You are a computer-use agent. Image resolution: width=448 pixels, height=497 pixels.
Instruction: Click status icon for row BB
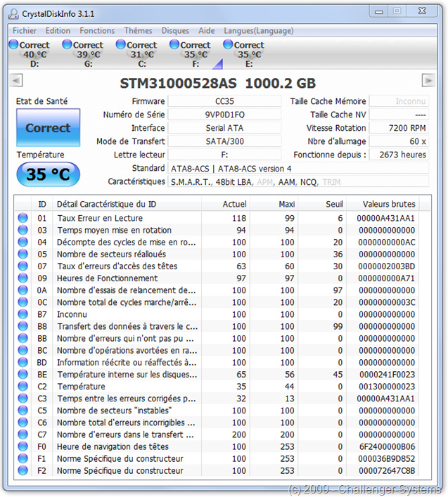(x=23, y=339)
